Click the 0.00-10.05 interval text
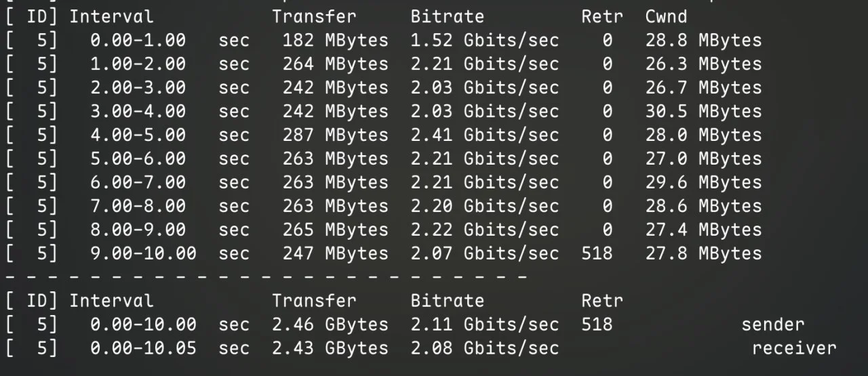This screenshot has height=376, width=868. 143,348
